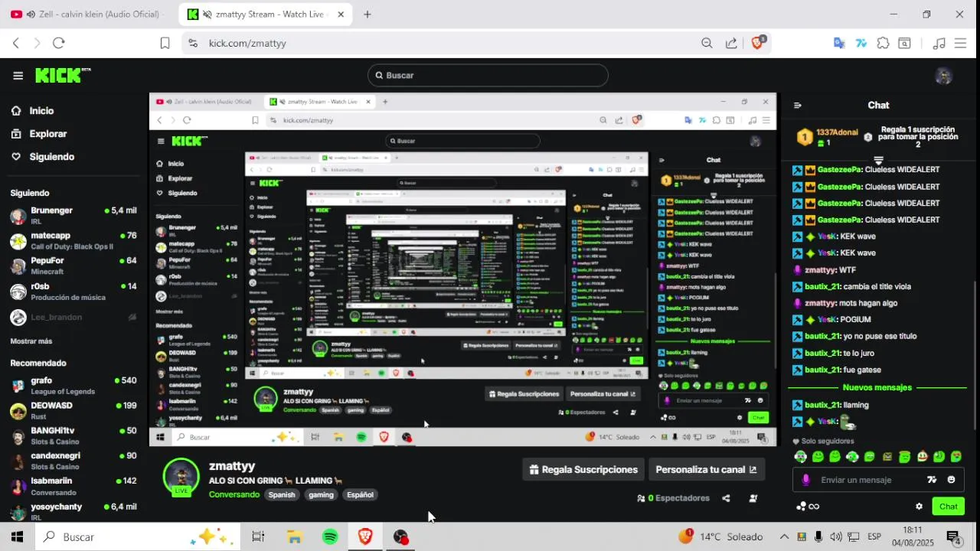Toggle sound using the taskbar volume icon

835,537
